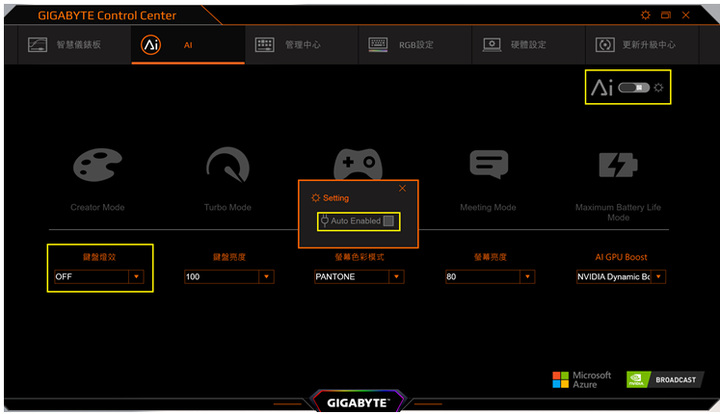Click the power plug icon in Setting popup

point(325,221)
